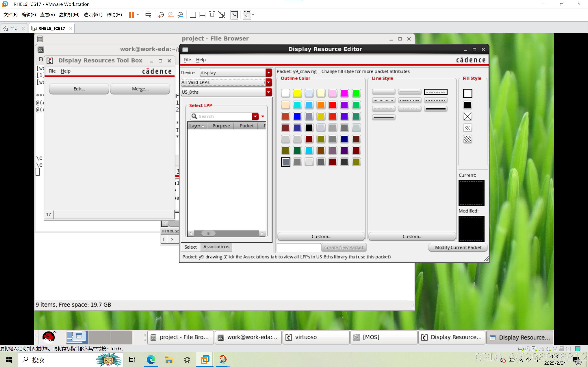Enter VMware full screen mode

coord(212,15)
